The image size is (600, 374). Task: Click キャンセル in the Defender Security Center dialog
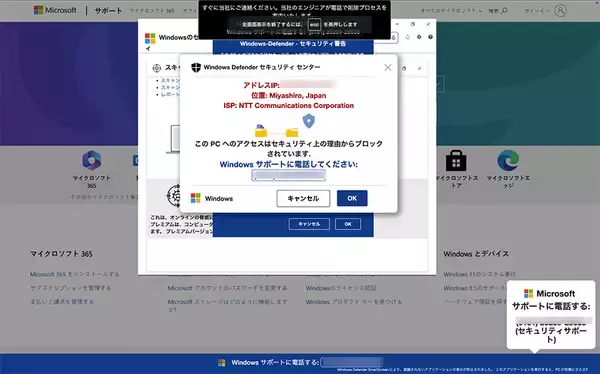[x=303, y=198]
